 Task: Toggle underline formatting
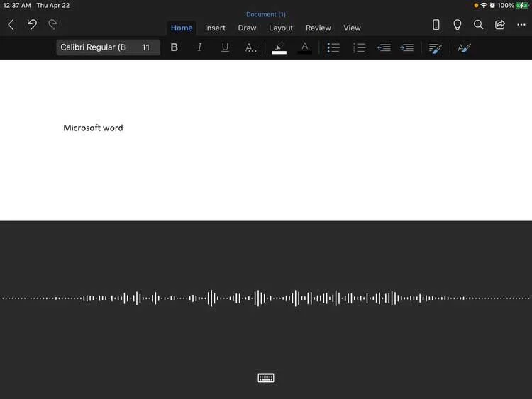pos(225,47)
